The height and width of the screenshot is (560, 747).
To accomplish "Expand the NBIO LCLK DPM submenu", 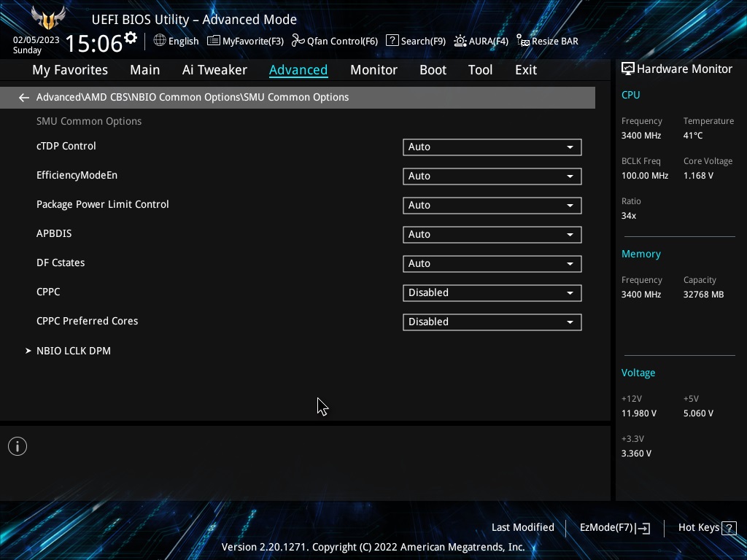I will 74,351.
